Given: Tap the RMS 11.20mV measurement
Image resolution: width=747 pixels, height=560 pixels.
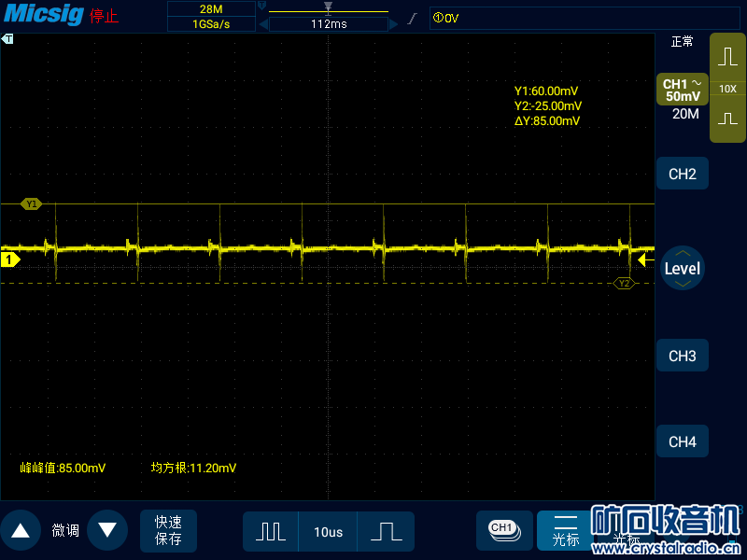Looking at the screenshot, I should click(x=193, y=469).
